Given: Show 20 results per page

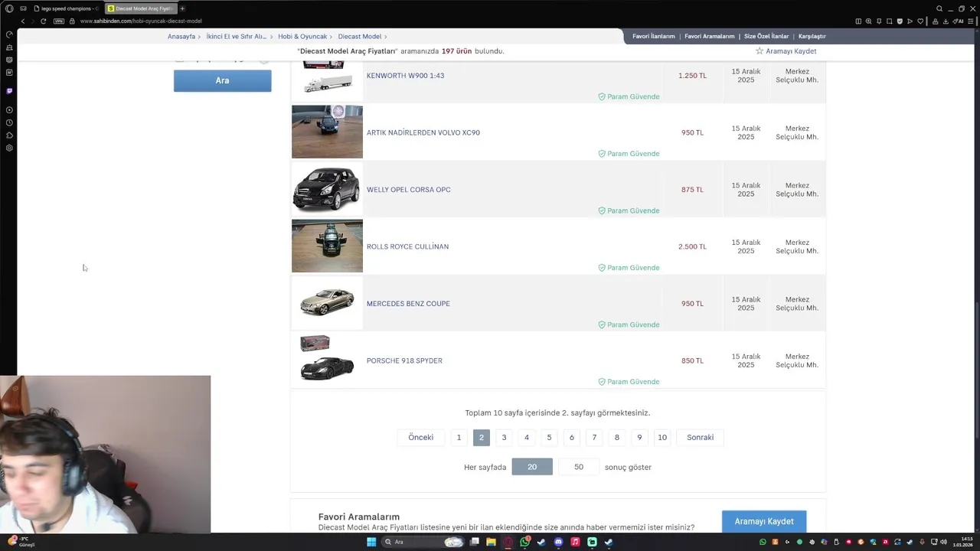Looking at the screenshot, I should point(532,467).
